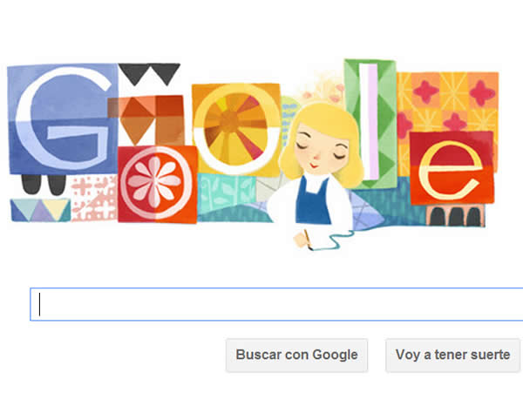The width and height of the screenshot is (523, 420).
Task: Click the orange diamond-pattern tile
Action: [x=146, y=120]
